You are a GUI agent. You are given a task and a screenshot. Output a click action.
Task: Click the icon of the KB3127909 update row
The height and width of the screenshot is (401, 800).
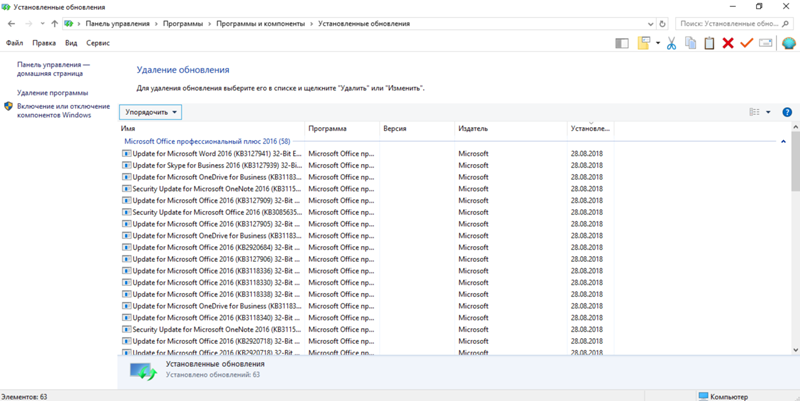(x=127, y=200)
